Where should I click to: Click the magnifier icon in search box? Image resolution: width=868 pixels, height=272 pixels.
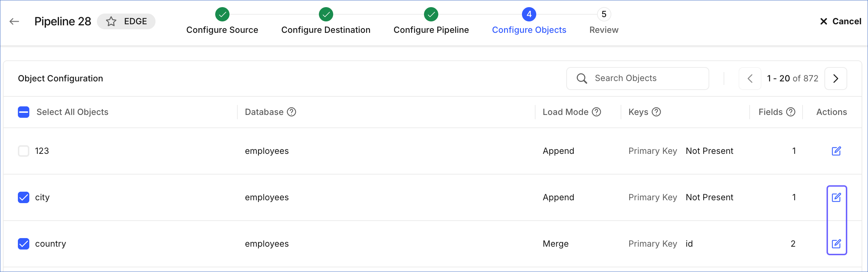582,79
